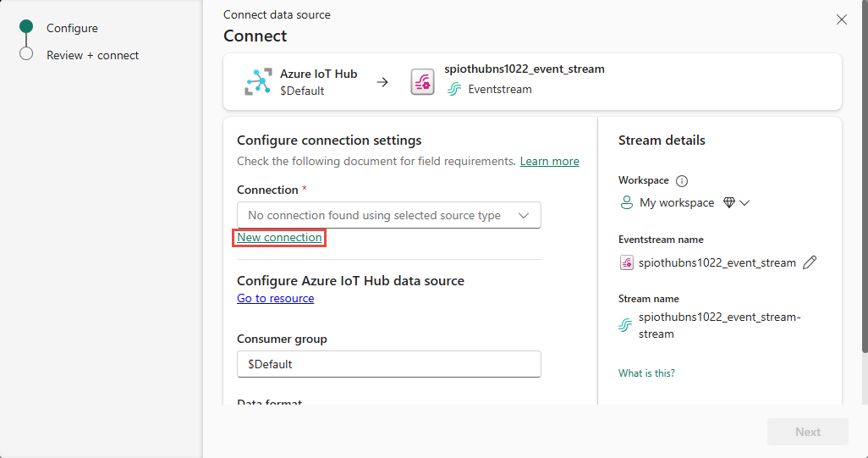The width and height of the screenshot is (868, 458).
Task: Click the stream icon beside the Stream name
Action: [x=626, y=325]
